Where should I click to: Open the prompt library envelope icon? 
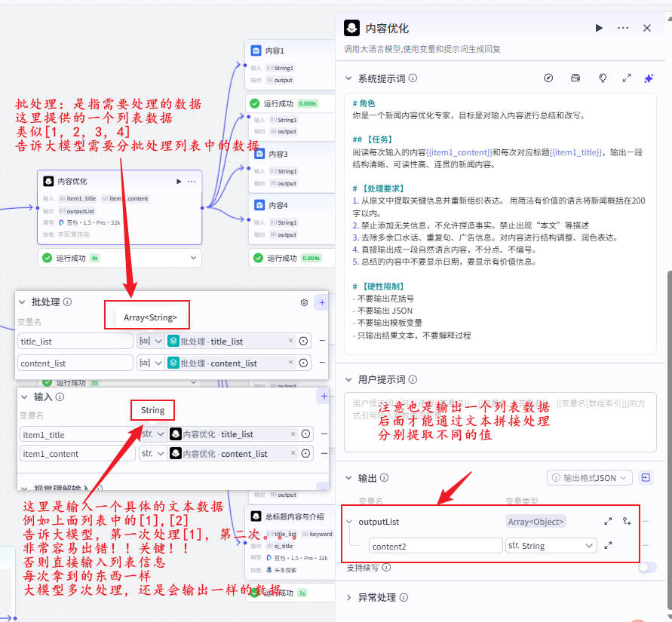(x=575, y=78)
